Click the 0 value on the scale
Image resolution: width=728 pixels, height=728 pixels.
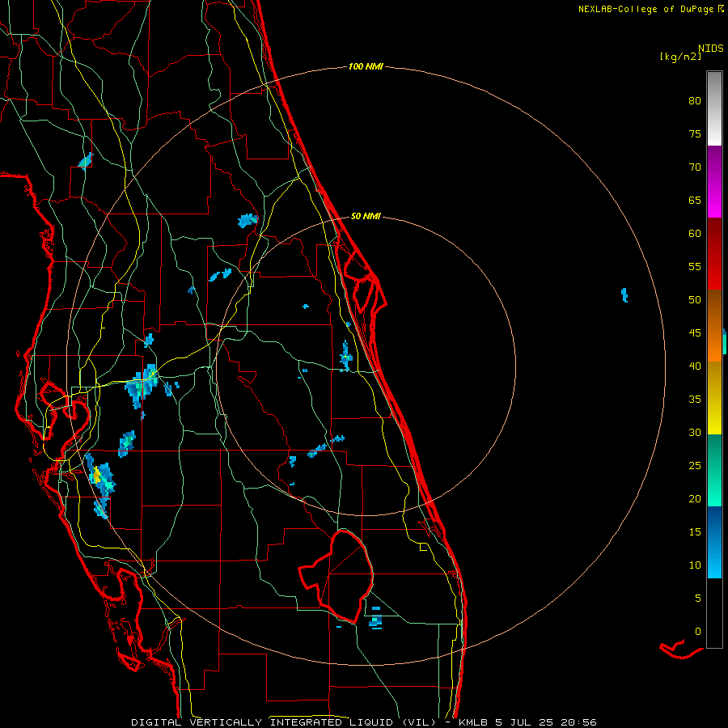[698, 632]
